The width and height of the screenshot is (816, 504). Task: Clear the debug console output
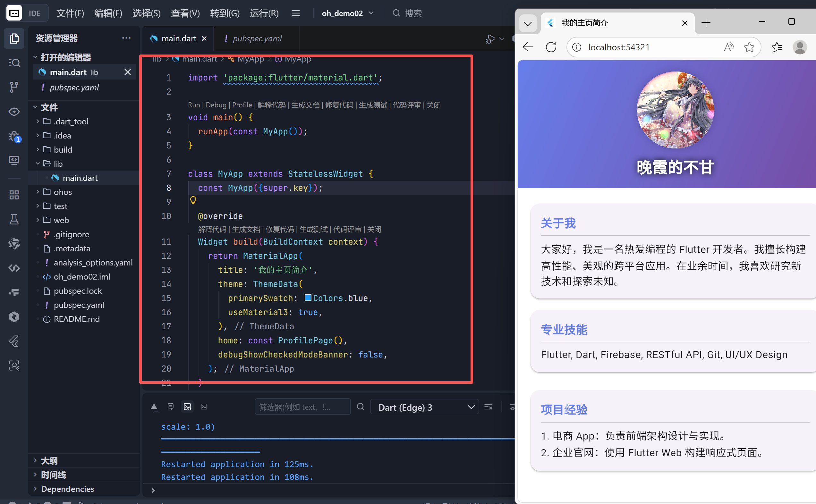pyautogui.click(x=488, y=407)
